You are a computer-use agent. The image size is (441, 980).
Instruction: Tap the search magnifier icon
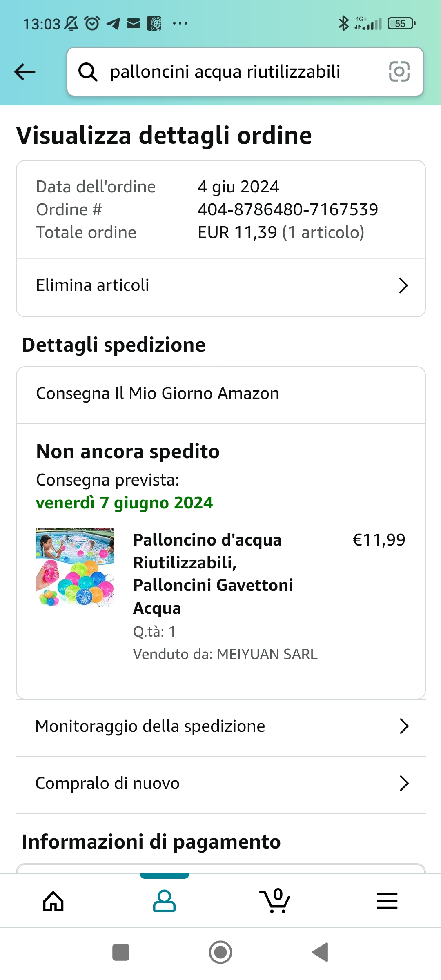point(88,72)
